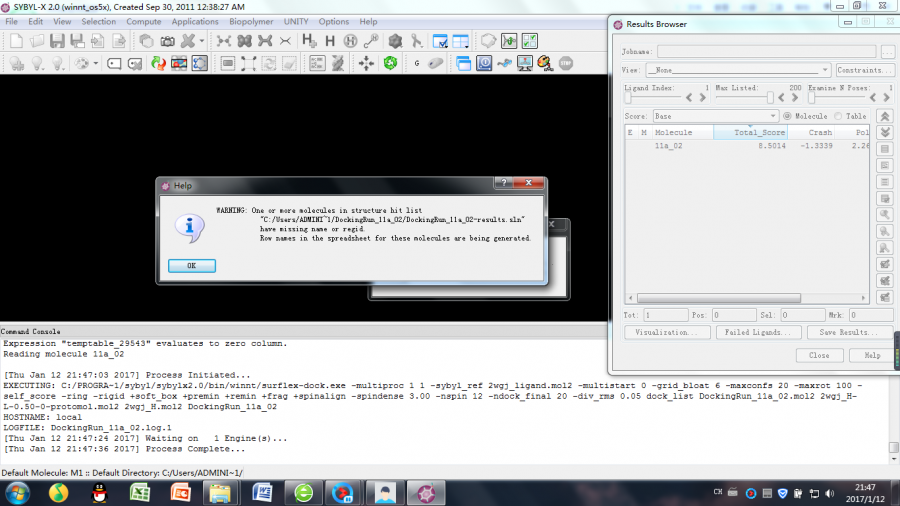Open the View dropdown showing None
This screenshot has width=900, height=506.
[738, 70]
